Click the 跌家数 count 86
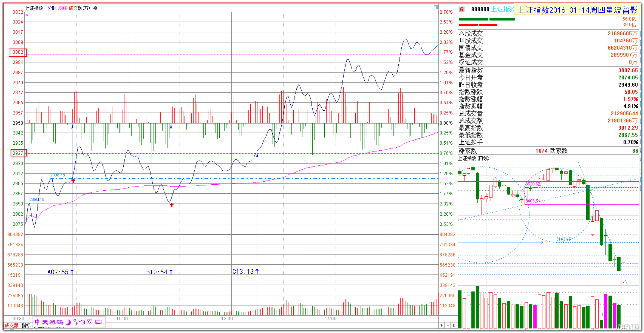Screen dimensions: 644x333 pos(635,151)
